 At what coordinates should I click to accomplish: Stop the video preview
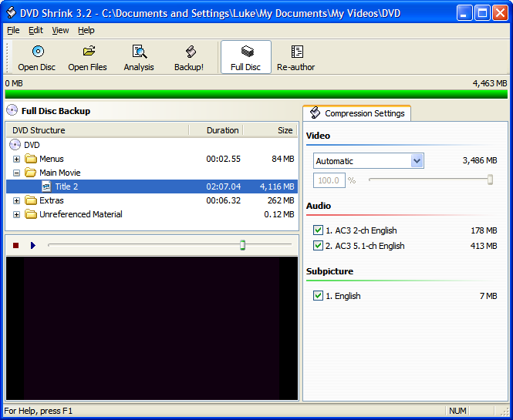(15, 245)
